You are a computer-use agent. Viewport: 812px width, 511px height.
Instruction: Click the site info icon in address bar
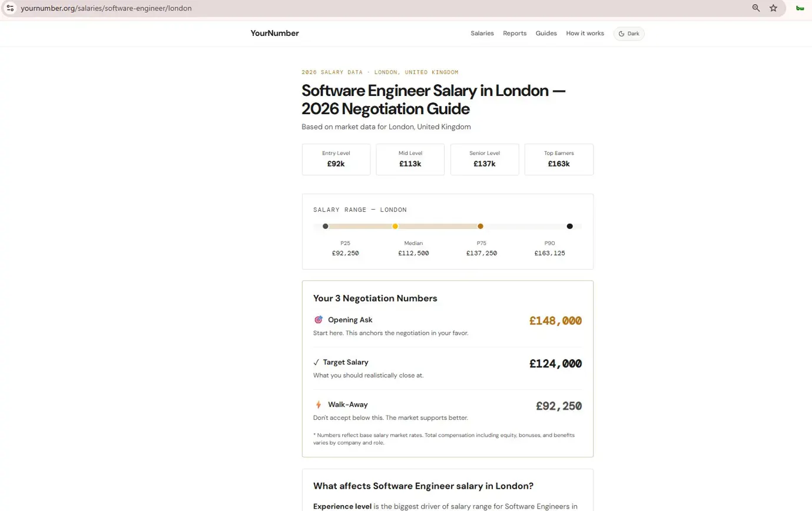pos(10,8)
